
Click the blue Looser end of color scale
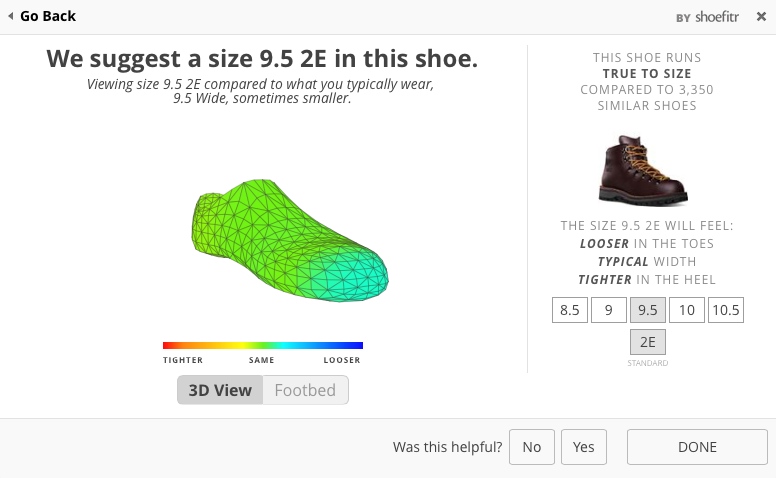click(353, 345)
